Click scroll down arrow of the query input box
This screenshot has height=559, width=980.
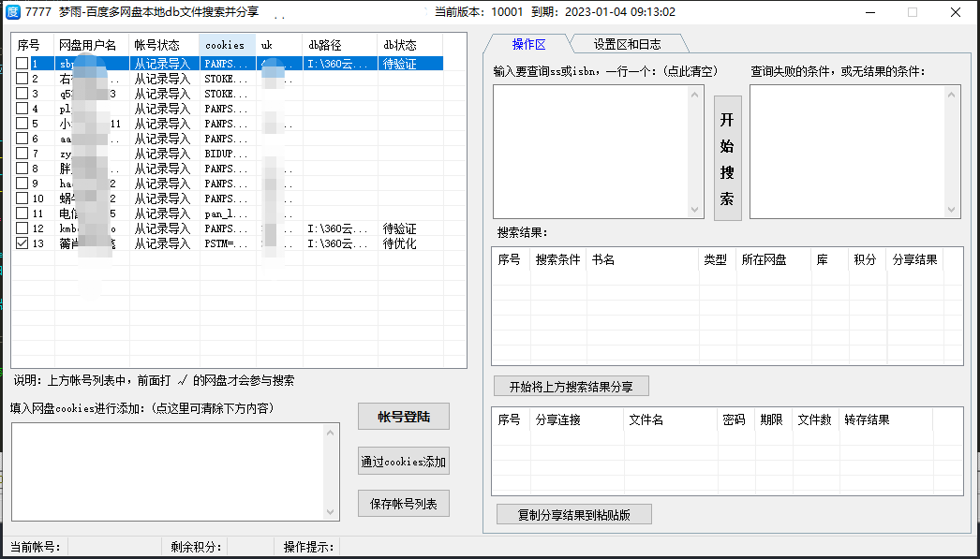point(696,211)
